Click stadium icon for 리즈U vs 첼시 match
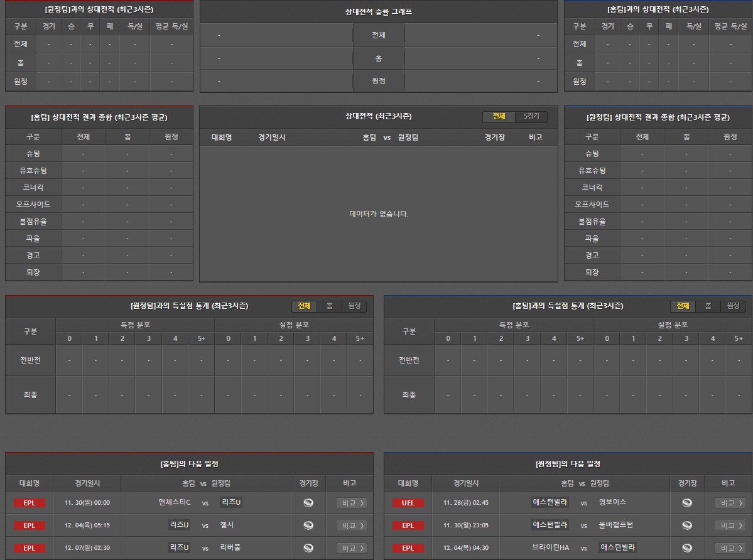Image resolution: width=753 pixels, height=560 pixels. pos(308,525)
